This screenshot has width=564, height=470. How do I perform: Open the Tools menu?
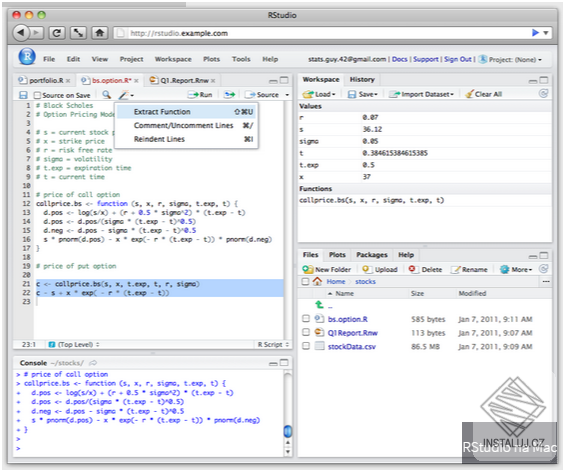241,59
